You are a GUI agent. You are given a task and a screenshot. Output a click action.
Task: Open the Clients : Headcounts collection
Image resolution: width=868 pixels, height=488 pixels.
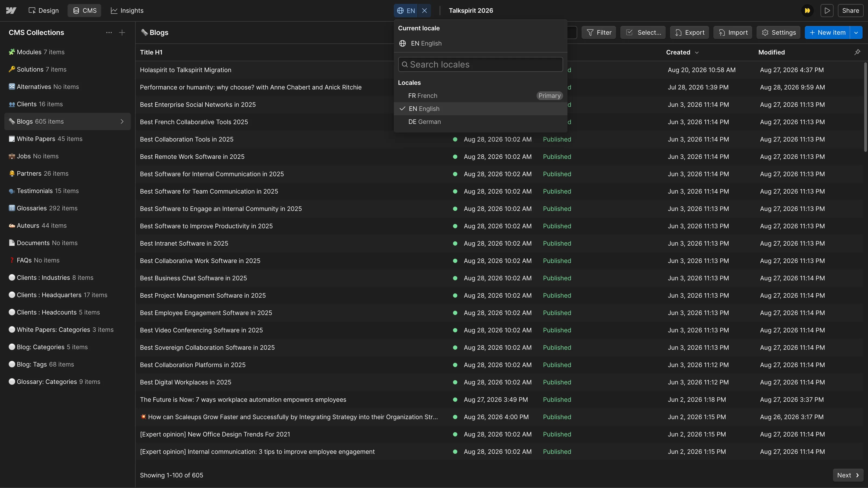pyautogui.click(x=67, y=312)
